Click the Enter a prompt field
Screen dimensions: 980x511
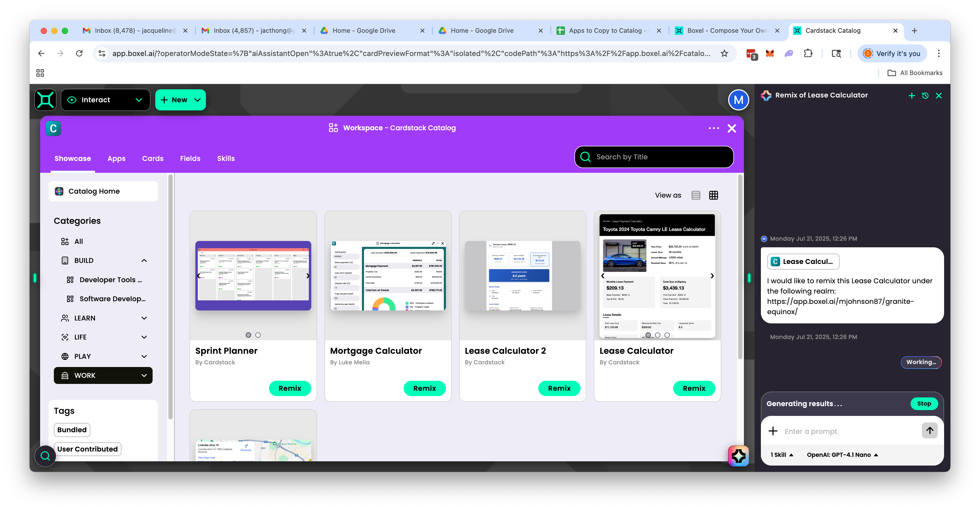click(850, 431)
